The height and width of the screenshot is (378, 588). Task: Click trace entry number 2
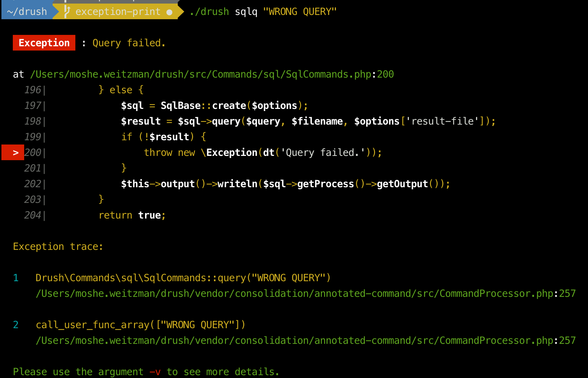click(x=16, y=325)
